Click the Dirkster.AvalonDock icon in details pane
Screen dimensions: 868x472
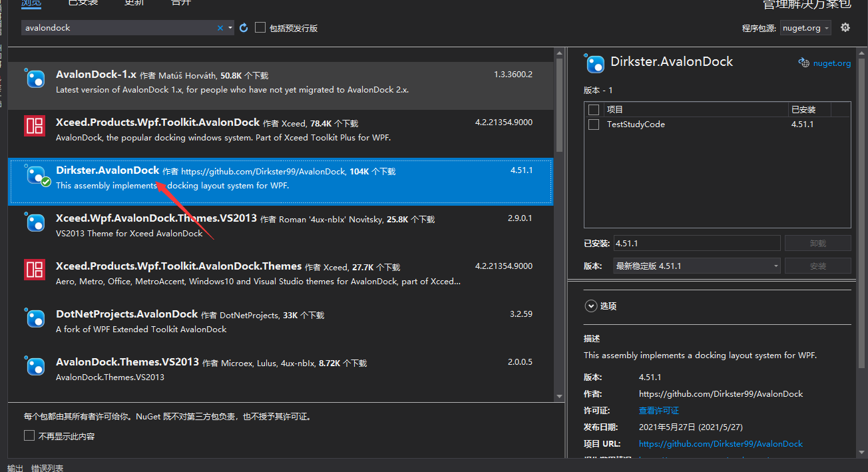click(594, 64)
